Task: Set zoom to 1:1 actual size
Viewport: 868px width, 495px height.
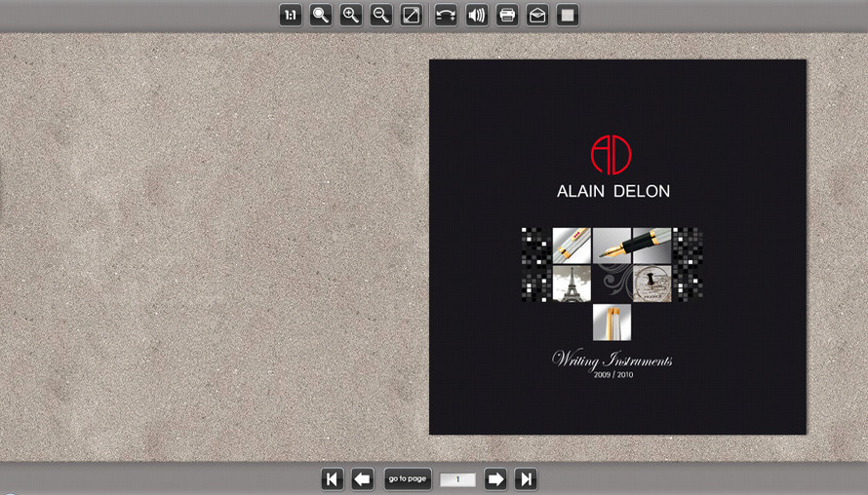Action: coord(291,16)
